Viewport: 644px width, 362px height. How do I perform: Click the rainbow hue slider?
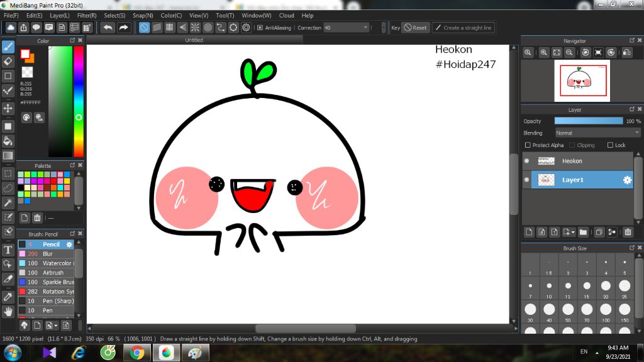(x=79, y=101)
